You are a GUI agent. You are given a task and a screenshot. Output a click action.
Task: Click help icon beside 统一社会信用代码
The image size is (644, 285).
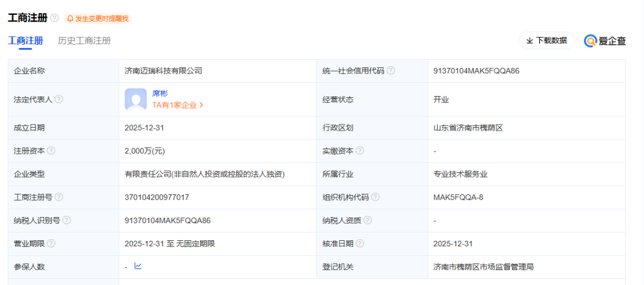(391, 70)
